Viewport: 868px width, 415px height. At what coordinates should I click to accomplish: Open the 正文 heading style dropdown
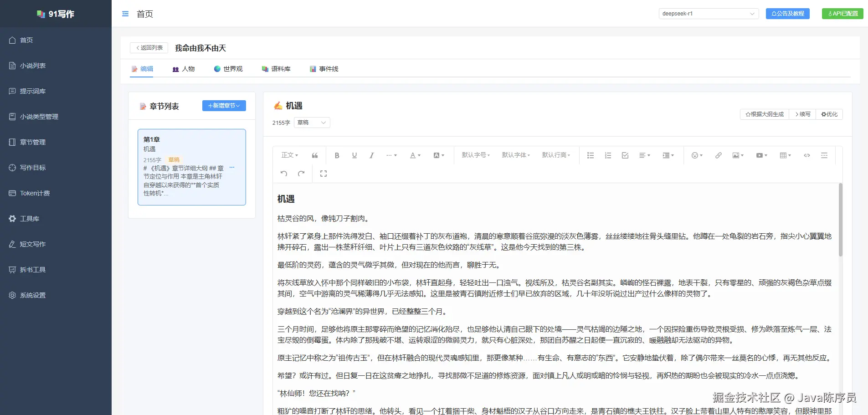(290, 155)
